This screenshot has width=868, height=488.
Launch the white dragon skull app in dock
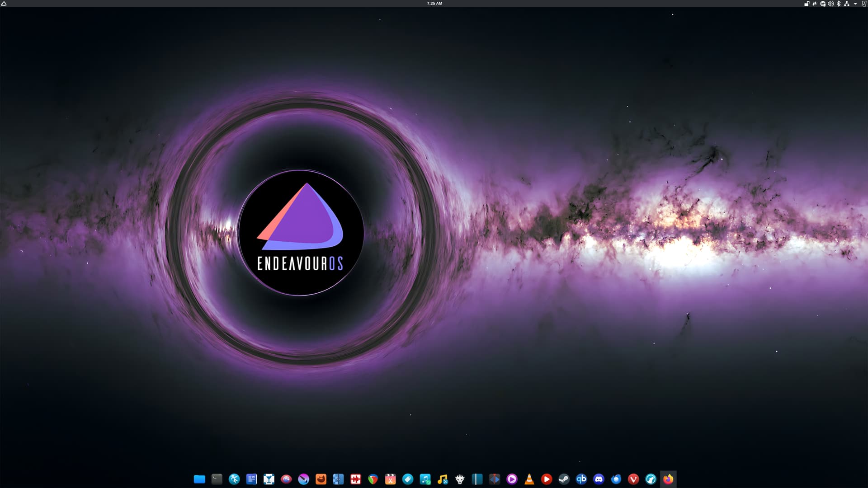coord(460,479)
